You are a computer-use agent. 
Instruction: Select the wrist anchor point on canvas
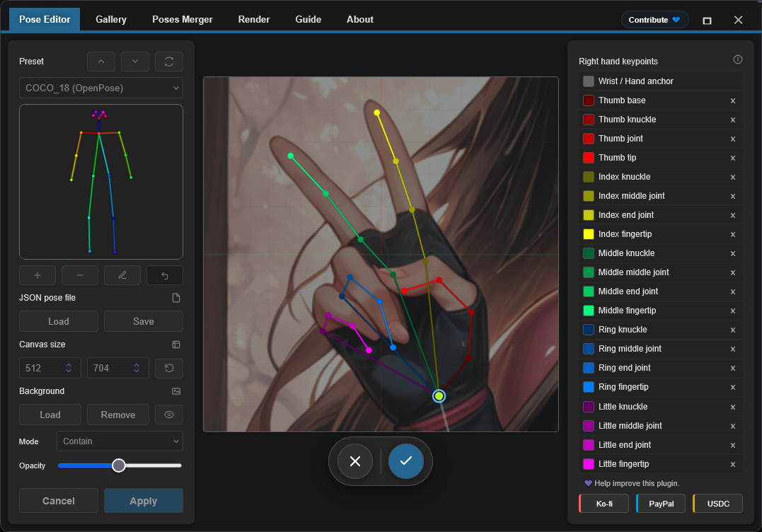click(x=439, y=396)
